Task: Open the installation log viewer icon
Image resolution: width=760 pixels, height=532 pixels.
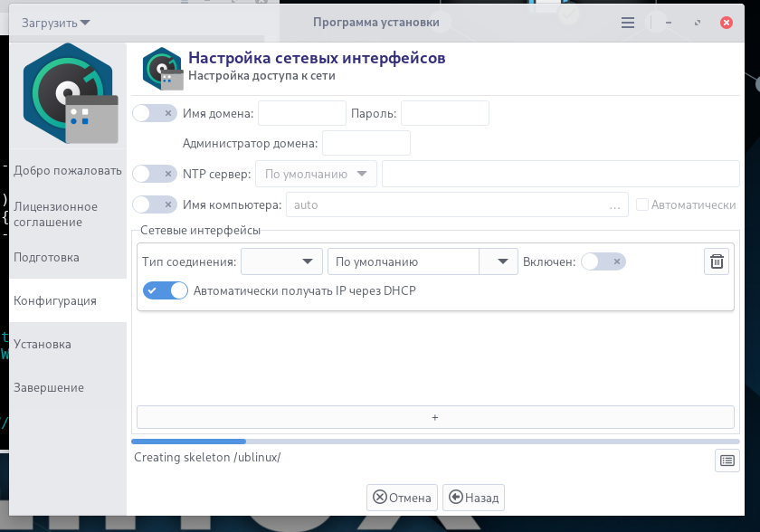Action: point(727,461)
